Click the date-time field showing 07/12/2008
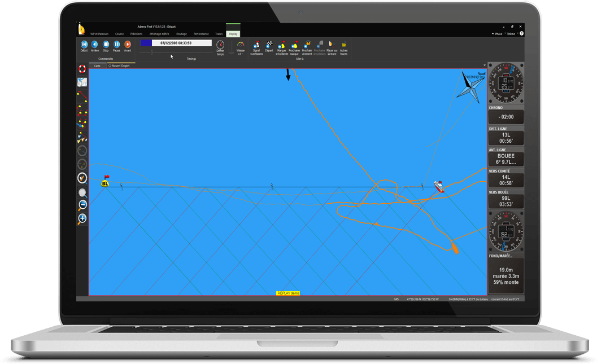This screenshot has width=597, height=364. click(177, 43)
